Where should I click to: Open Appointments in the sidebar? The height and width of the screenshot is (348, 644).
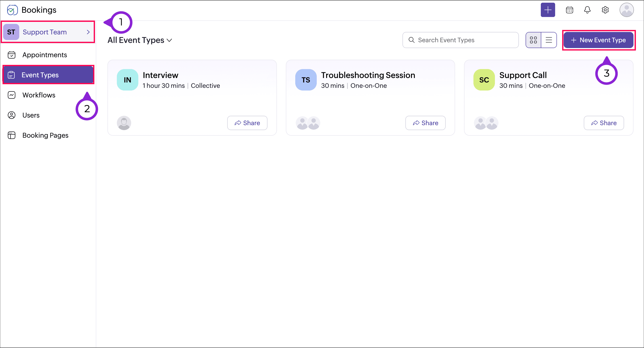point(45,55)
